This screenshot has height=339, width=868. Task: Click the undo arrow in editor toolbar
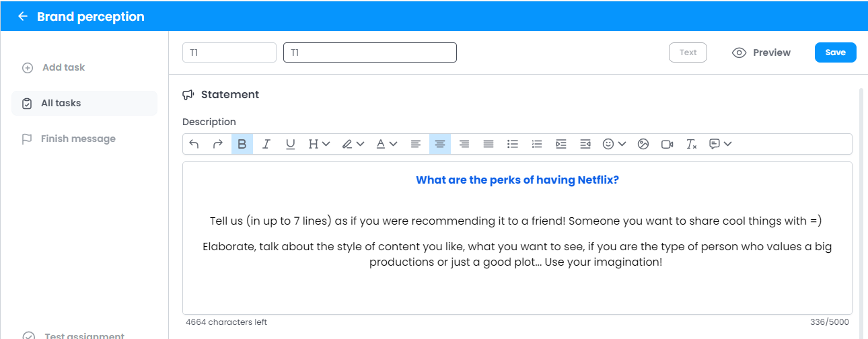coord(194,144)
